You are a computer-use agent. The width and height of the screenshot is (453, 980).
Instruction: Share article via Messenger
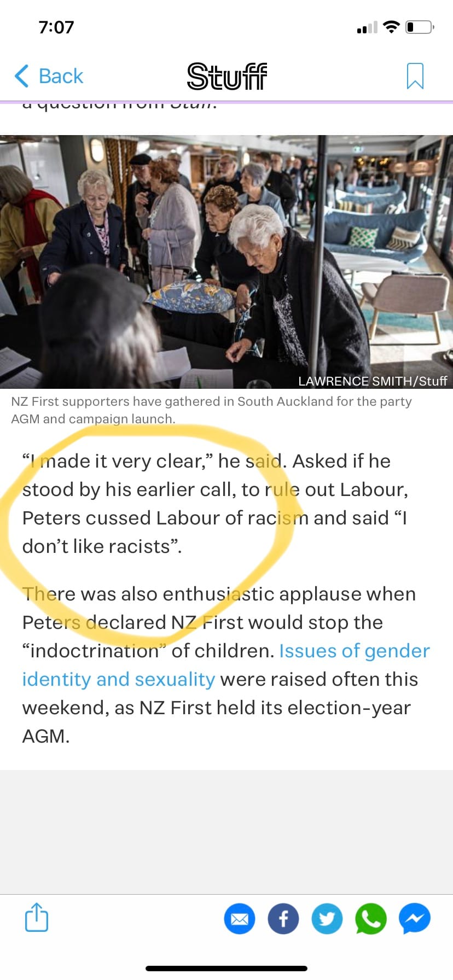pos(415,919)
